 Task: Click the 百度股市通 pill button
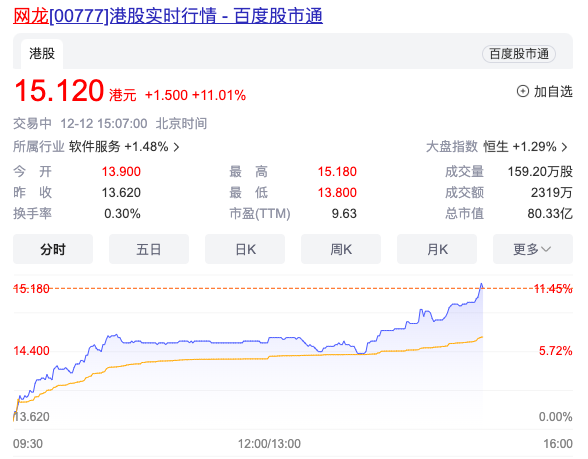point(519,54)
